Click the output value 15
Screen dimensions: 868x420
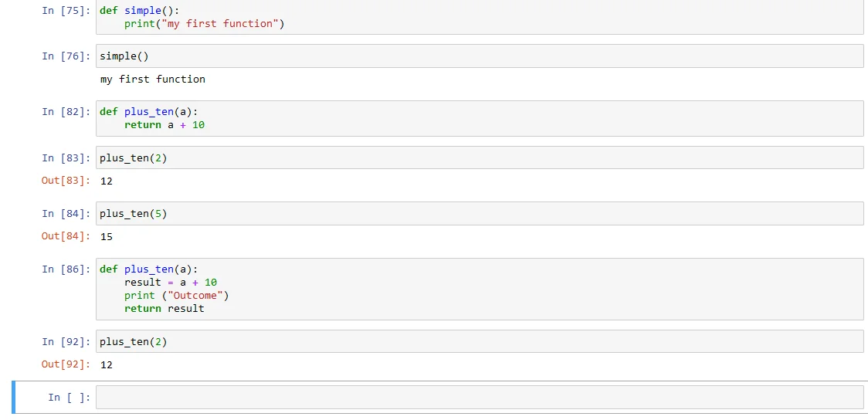coord(107,236)
